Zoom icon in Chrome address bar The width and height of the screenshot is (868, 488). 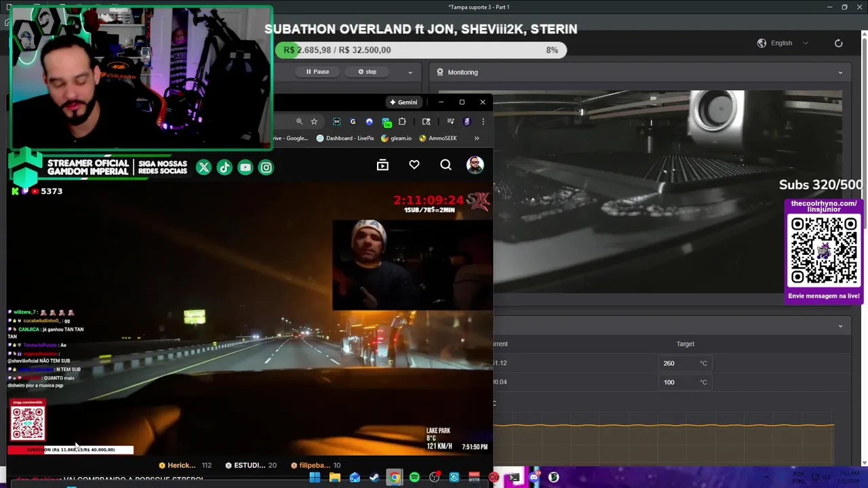coord(299,121)
